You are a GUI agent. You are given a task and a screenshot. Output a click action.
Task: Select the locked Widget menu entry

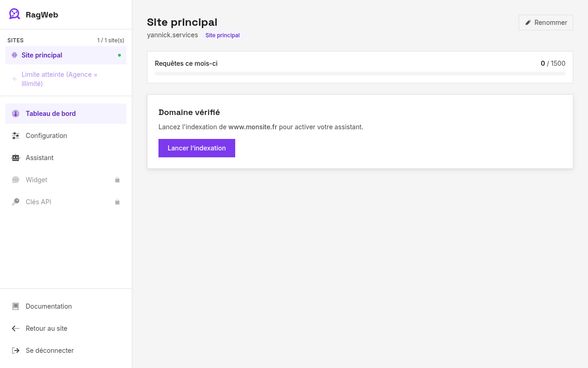tap(66, 180)
